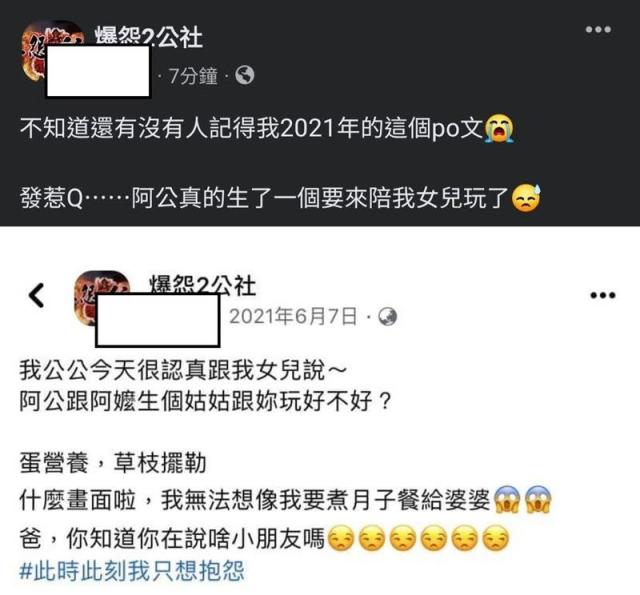This screenshot has width=640, height=595.
Task: Click the globe privacy icon beside 7分鐘
Action: 244,75
